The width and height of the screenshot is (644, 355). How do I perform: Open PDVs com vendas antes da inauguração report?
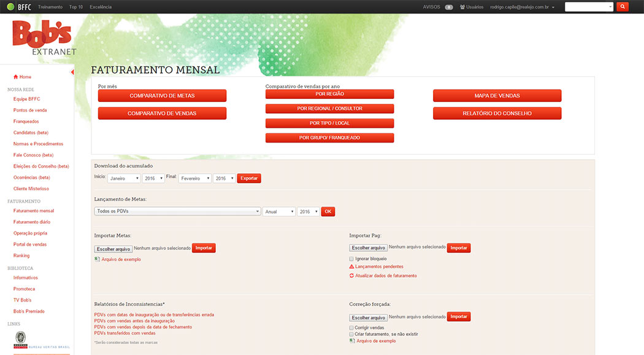point(134,321)
